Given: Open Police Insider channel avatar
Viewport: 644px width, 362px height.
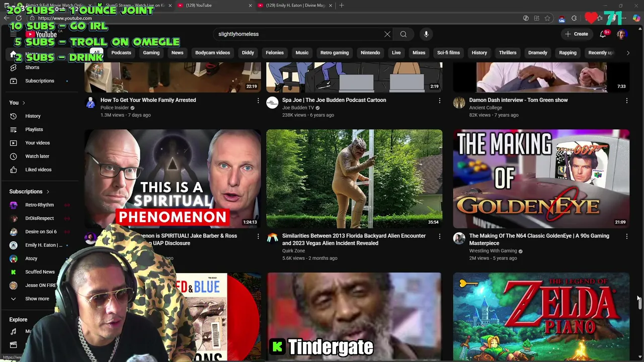Looking at the screenshot, I should (91, 103).
